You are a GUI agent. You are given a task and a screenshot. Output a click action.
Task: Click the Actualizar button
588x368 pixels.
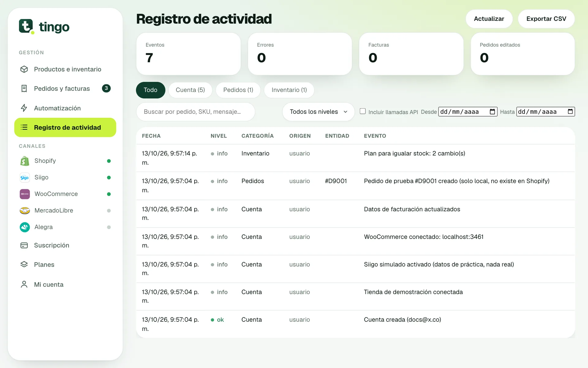[x=489, y=19]
